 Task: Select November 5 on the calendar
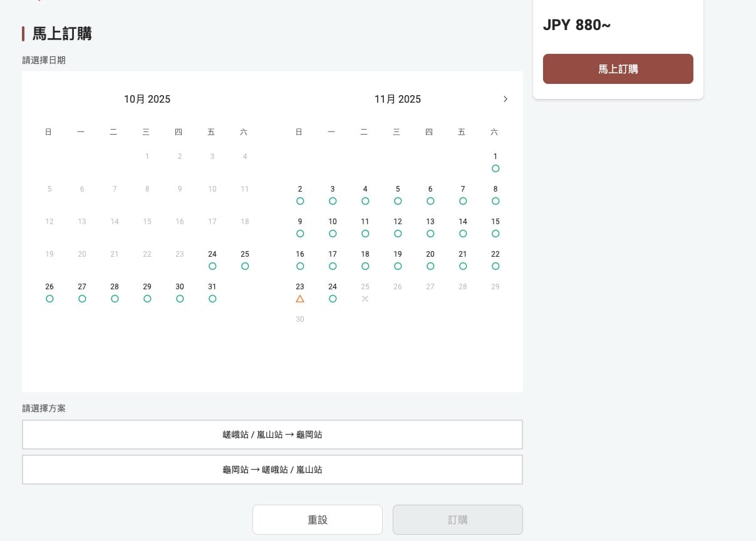(x=398, y=195)
